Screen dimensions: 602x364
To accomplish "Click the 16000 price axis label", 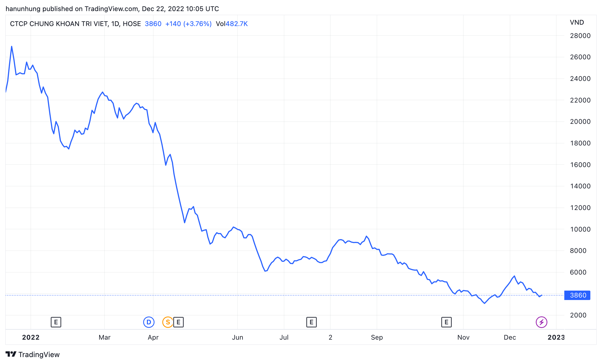I will 580,165.
